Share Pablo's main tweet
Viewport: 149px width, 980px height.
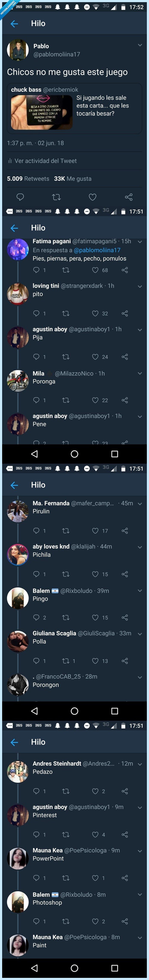[x=128, y=197]
